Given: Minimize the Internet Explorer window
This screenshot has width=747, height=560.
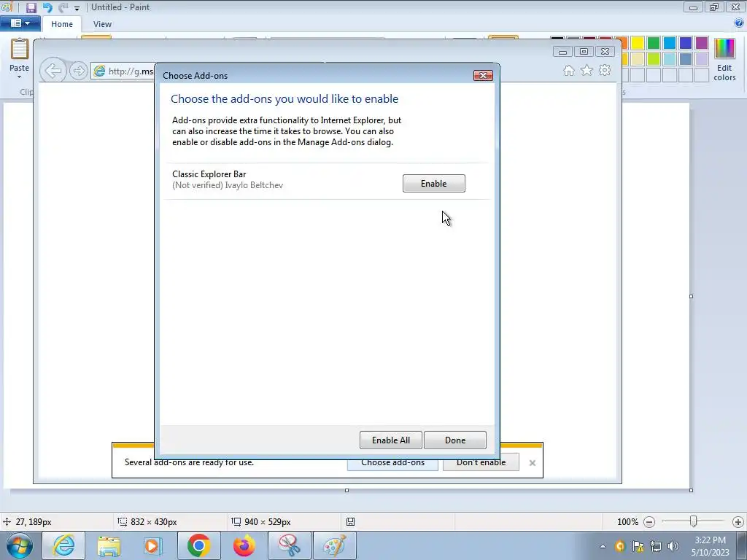Looking at the screenshot, I should coord(562,52).
